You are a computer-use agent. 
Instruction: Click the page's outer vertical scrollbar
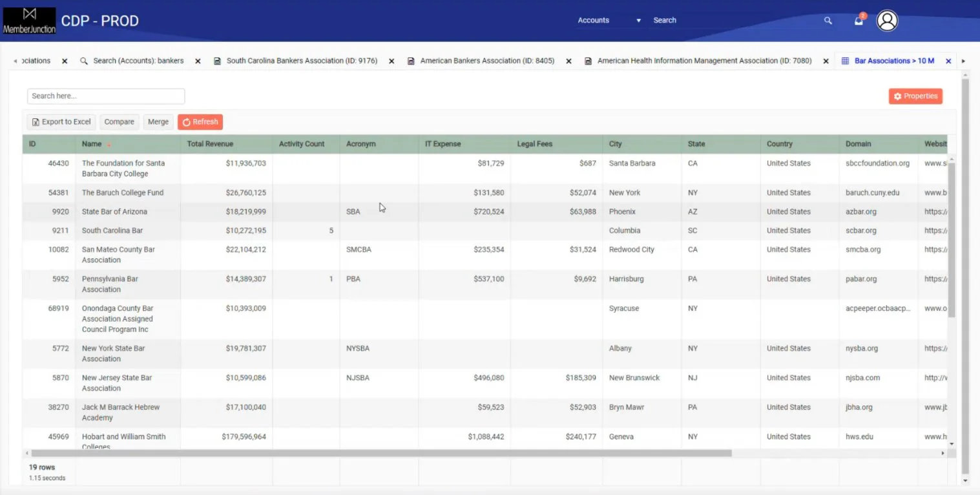966,277
